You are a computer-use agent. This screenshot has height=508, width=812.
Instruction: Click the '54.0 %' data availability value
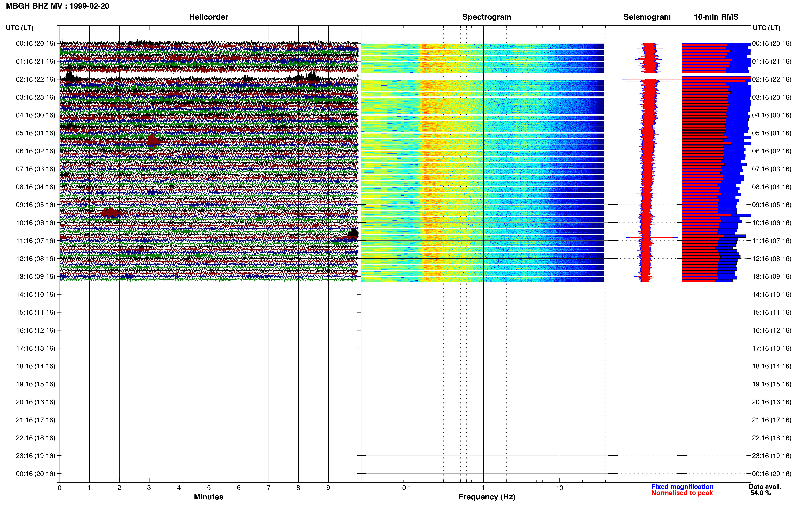[x=761, y=493]
